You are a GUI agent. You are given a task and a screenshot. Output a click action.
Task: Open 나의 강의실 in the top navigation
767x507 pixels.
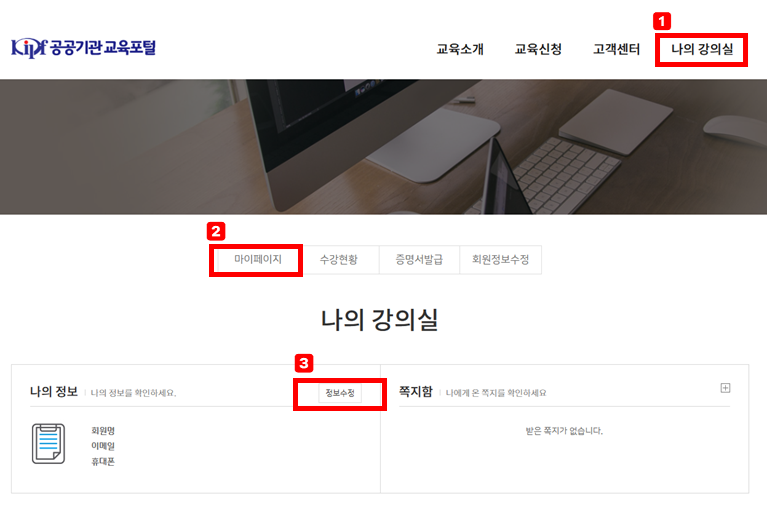(701, 49)
